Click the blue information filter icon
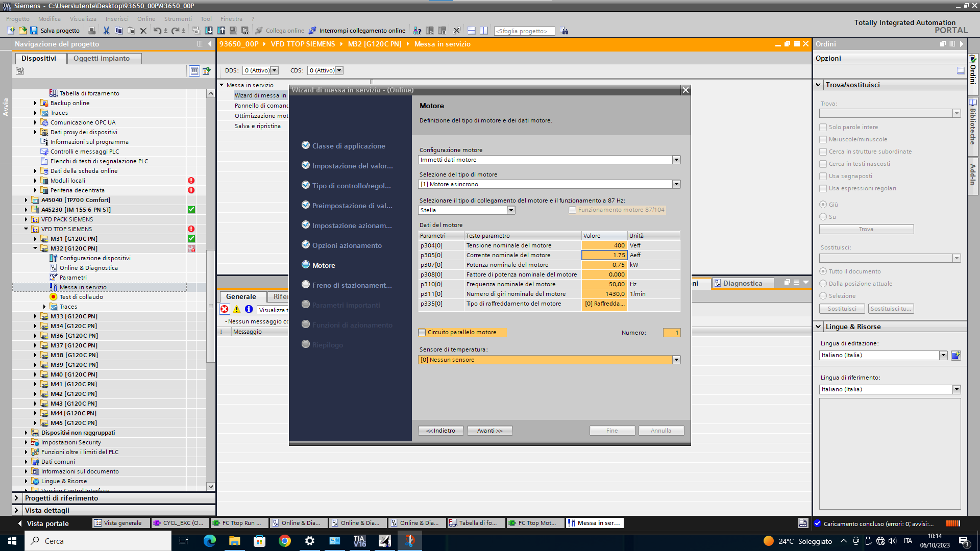Screen dimensions: 980x551 click(249, 309)
